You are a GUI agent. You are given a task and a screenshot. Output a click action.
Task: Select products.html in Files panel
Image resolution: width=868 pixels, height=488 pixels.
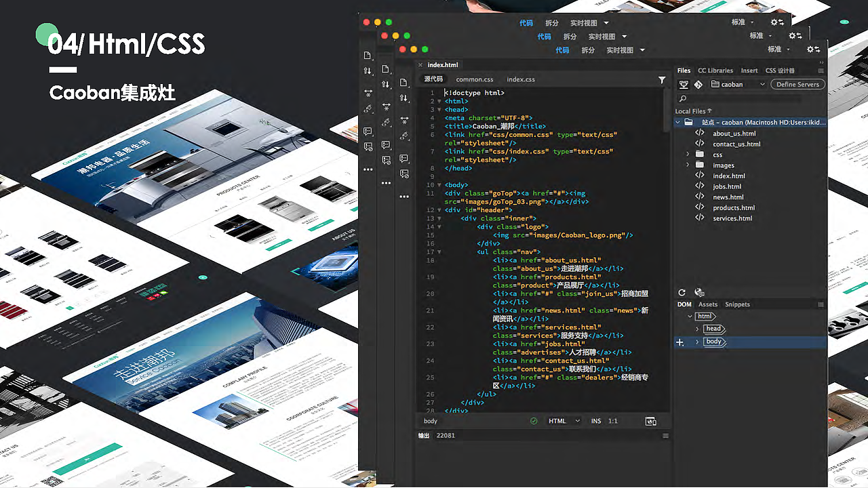coord(734,208)
